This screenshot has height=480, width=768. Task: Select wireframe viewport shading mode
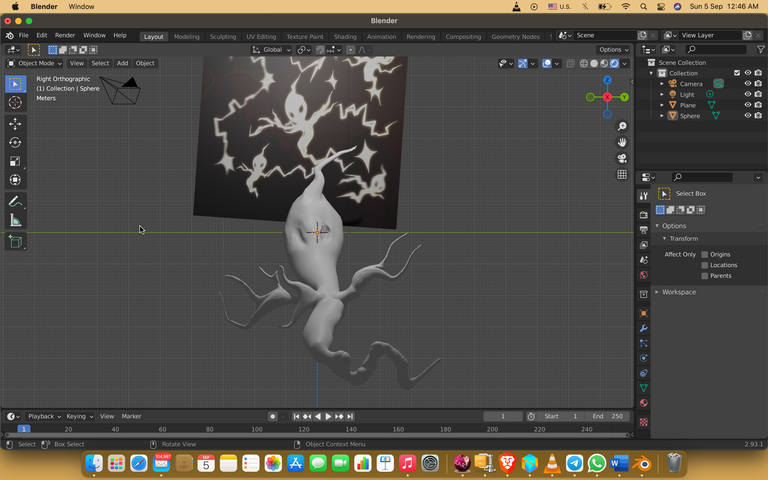point(584,63)
